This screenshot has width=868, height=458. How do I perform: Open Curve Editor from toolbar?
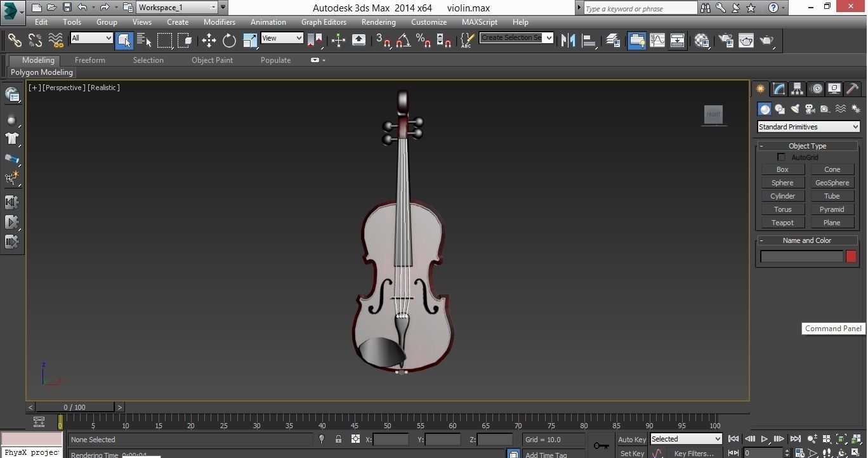tap(657, 41)
